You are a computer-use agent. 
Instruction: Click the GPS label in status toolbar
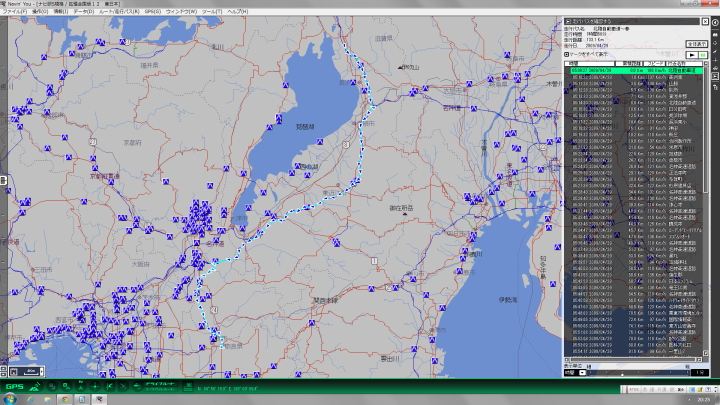click(x=14, y=387)
